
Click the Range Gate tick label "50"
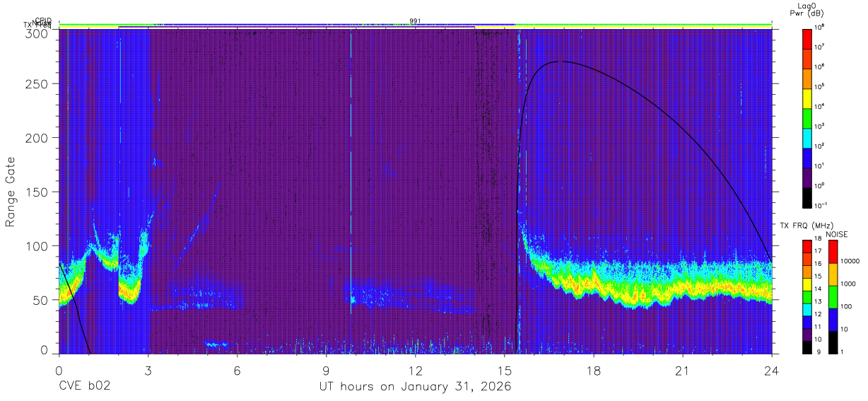click(x=41, y=300)
